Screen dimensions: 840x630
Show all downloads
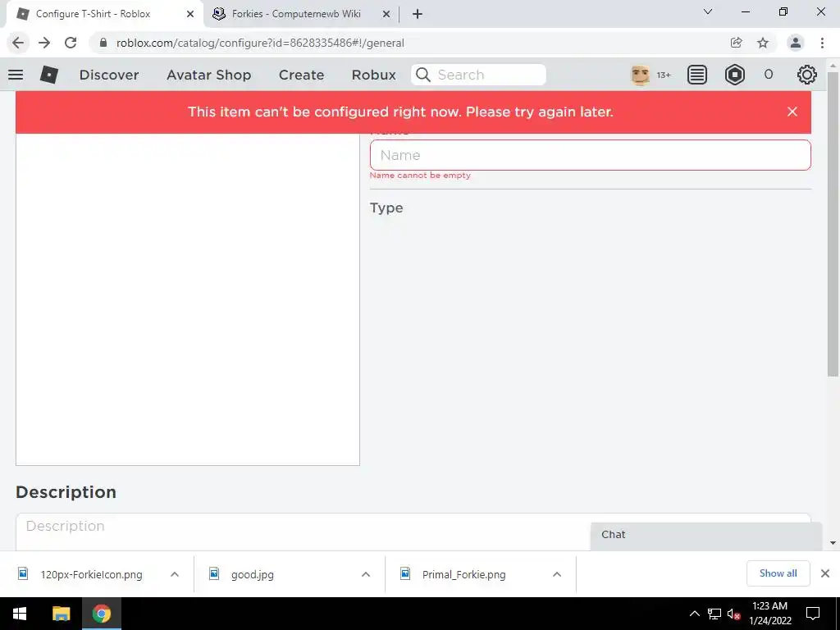click(x=778, y=573)
